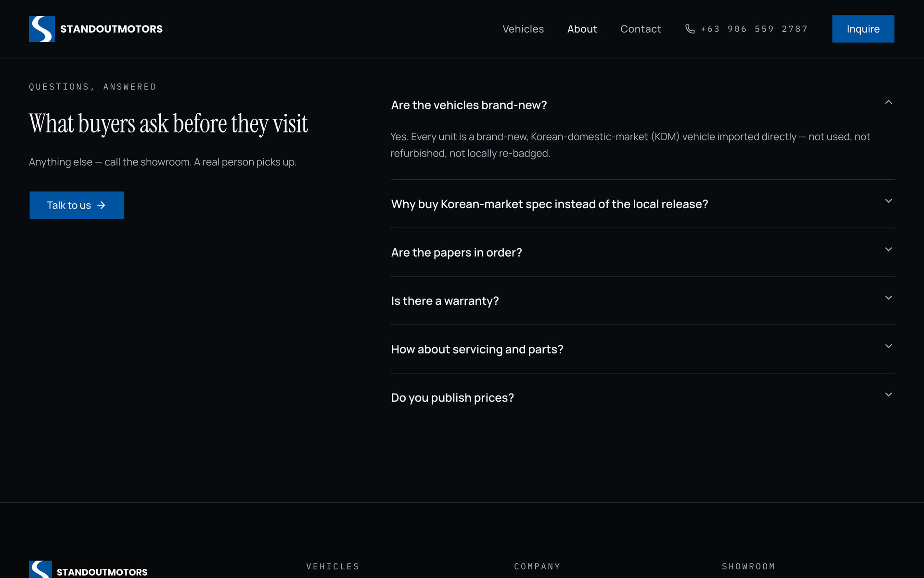The image size is (924, 578).
Task: Expand the papers in order chevron
Action: pos(888,249)
